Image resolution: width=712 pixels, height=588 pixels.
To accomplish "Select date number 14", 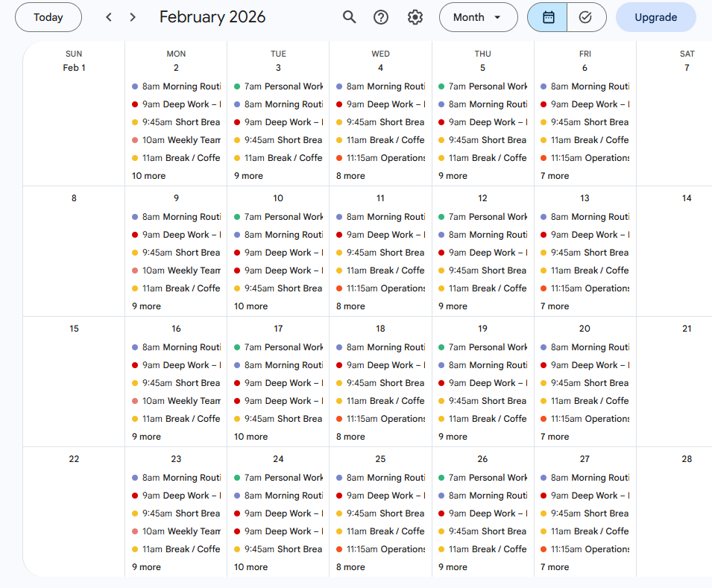I will pyautogui.click(x=687, y=198).
